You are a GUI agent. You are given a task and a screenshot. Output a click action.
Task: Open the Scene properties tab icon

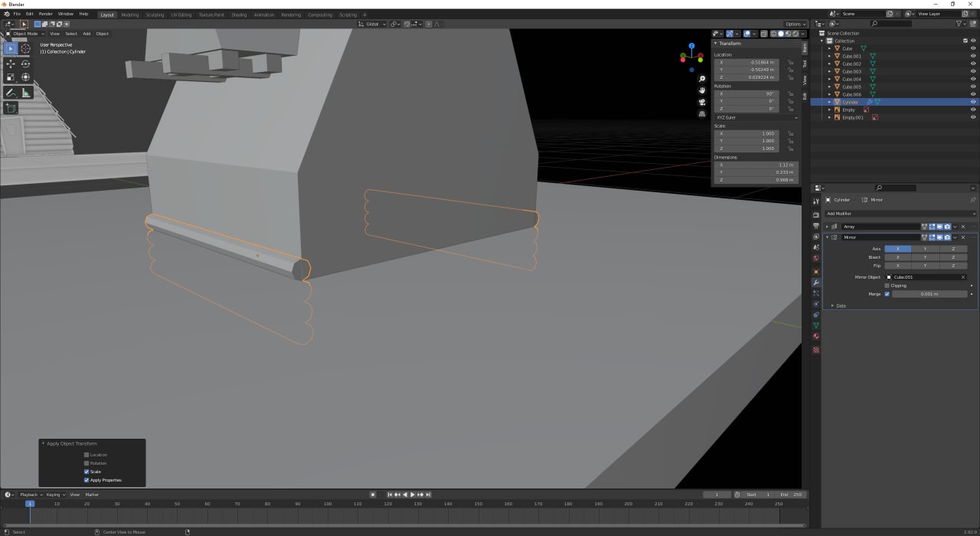(816, 247)
